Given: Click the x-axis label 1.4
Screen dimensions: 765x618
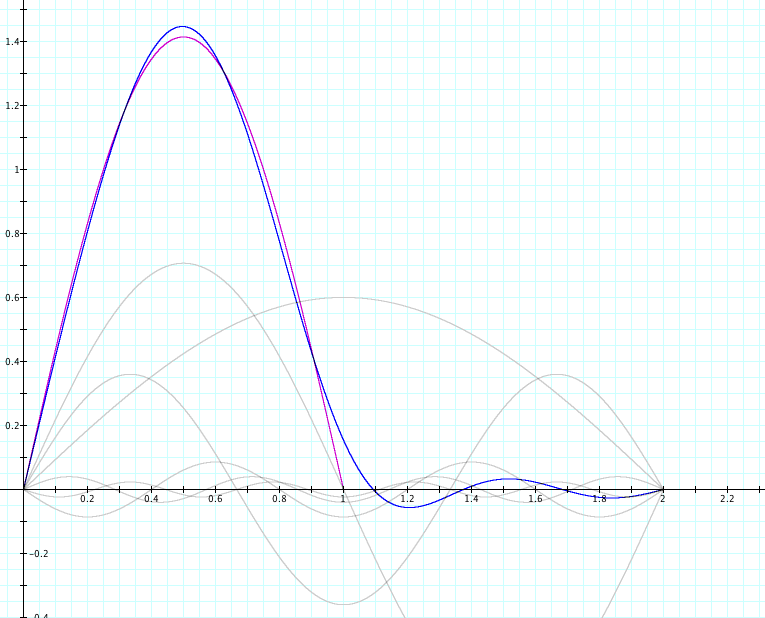Looking at the screenshot, I should pos(471,498).
